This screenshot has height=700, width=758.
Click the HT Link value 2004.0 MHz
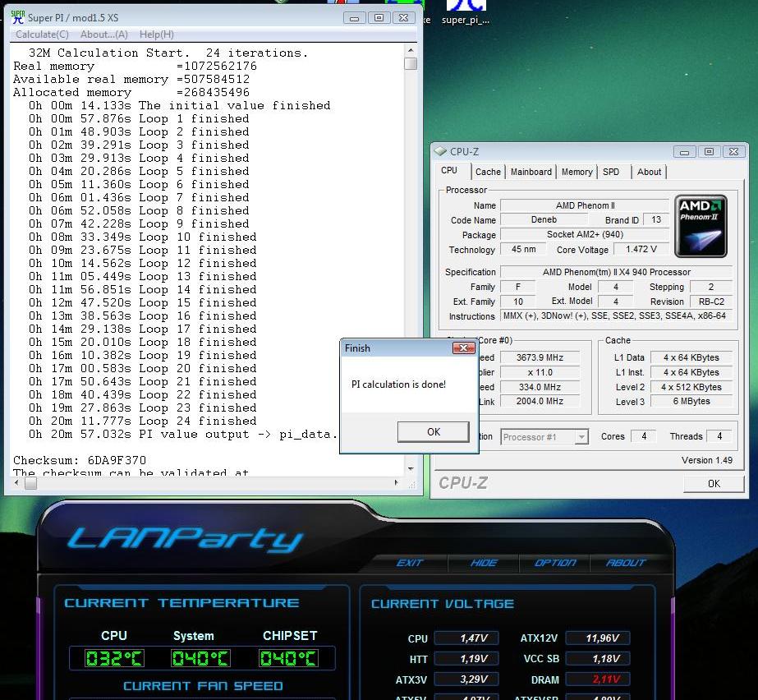coord(540,401)
